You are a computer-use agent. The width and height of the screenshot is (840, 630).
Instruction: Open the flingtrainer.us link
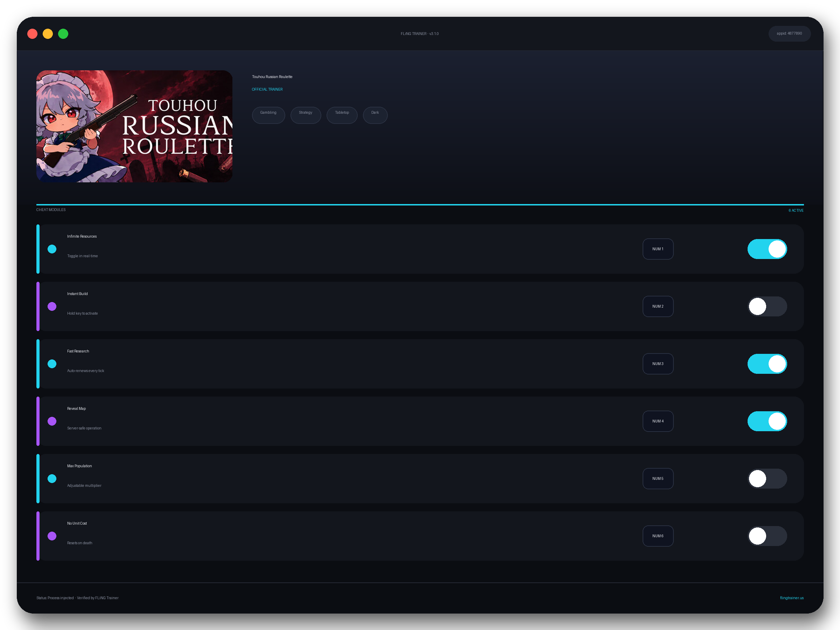point(791,598)
